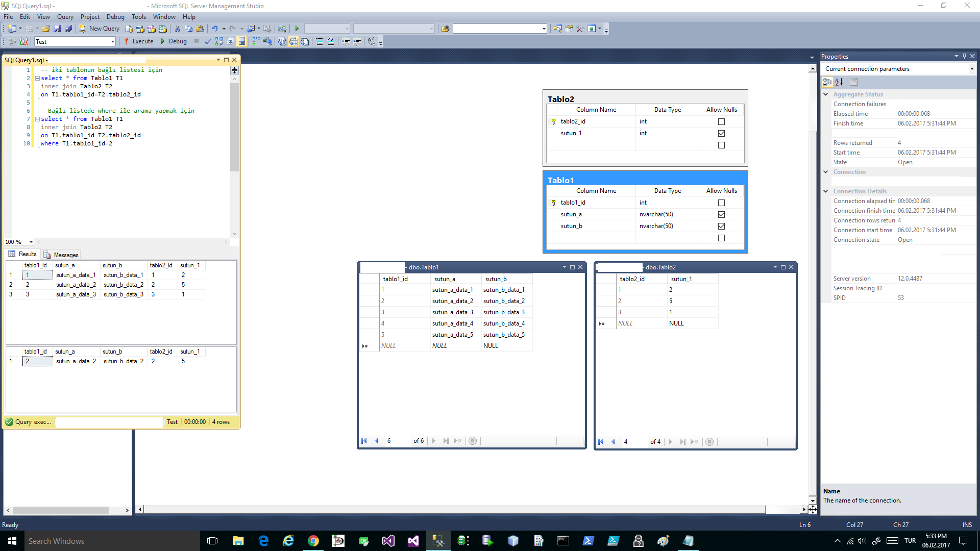Click the Open File folder icon

tap(46, 29)
